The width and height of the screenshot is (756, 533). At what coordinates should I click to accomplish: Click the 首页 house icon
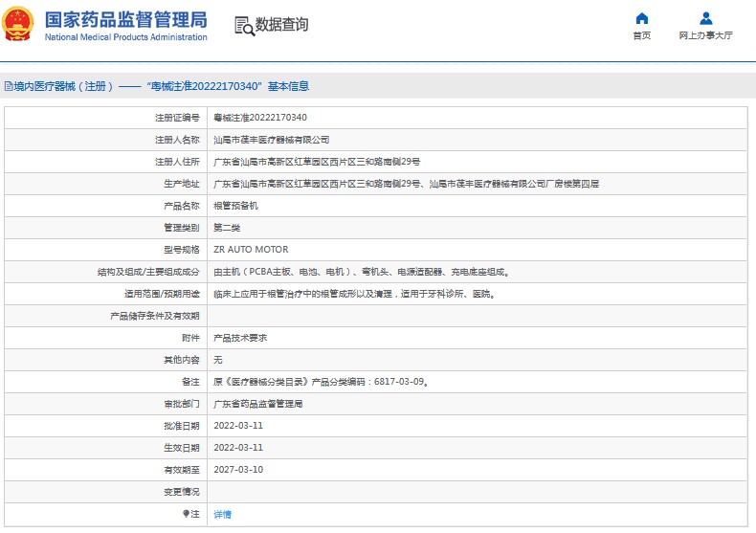point(642,18)
